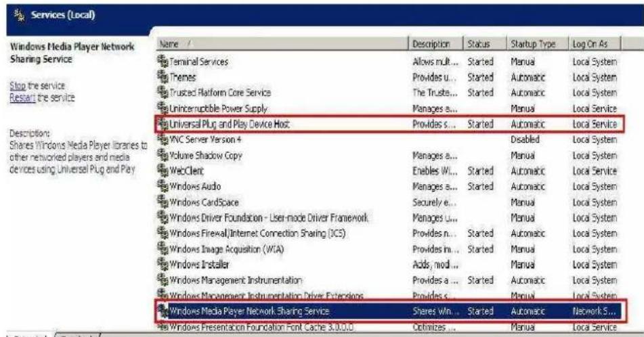Screen dimensions: 644x337
Task: Click Local System cell of Volume Shadow Copy
Action: (x=595, y=156)
